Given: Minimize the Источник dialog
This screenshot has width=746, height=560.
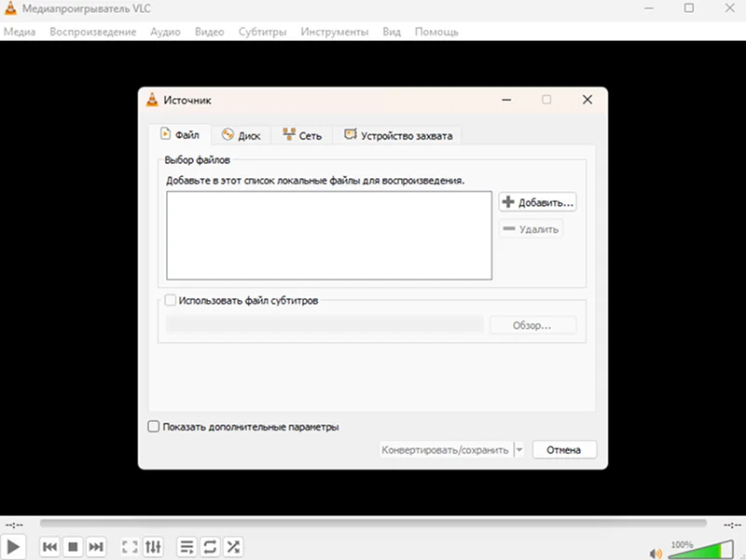Looking at the screenshot, I should (506, 100).
